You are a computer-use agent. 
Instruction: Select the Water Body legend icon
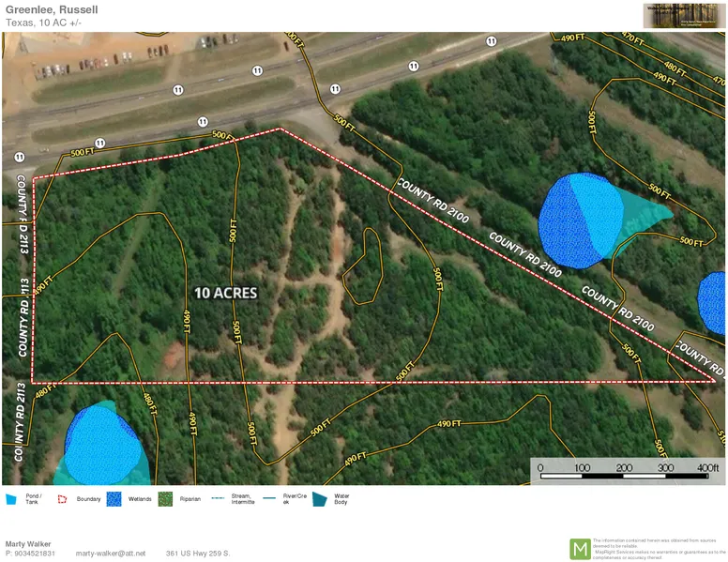tap(321, 499)
